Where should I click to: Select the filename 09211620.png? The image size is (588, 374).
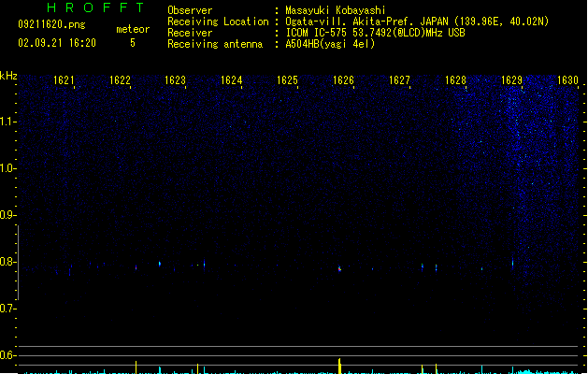(51, 24)
